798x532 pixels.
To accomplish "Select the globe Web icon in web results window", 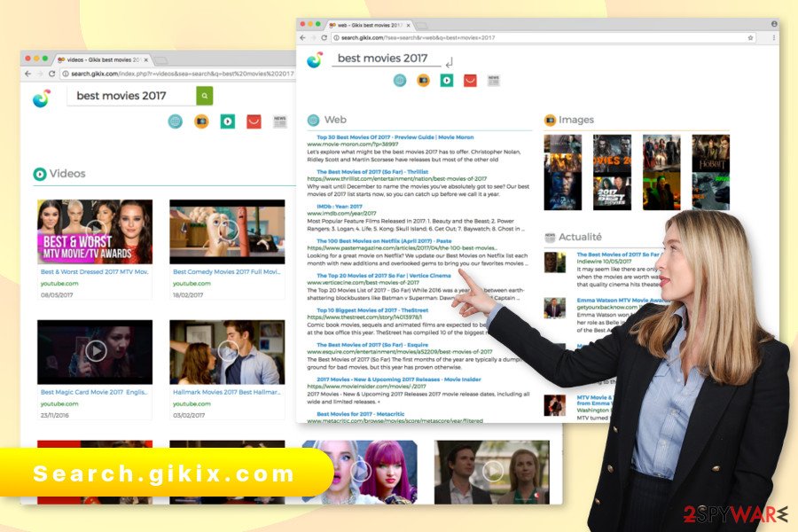I will [400, 81].
